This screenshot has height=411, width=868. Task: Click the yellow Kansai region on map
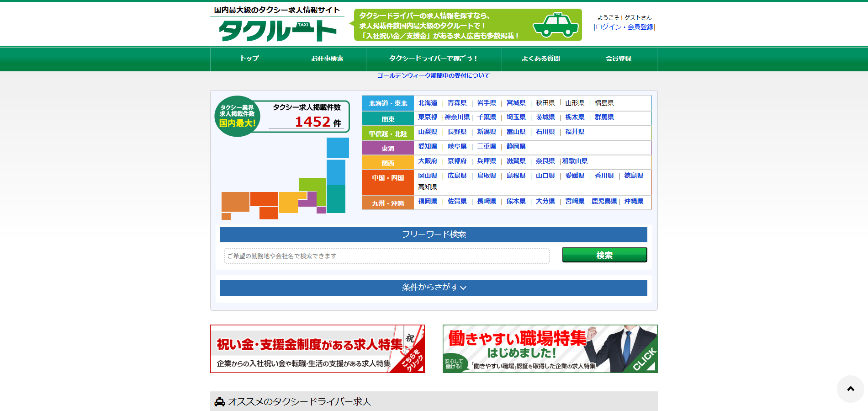tap(288, 202)
